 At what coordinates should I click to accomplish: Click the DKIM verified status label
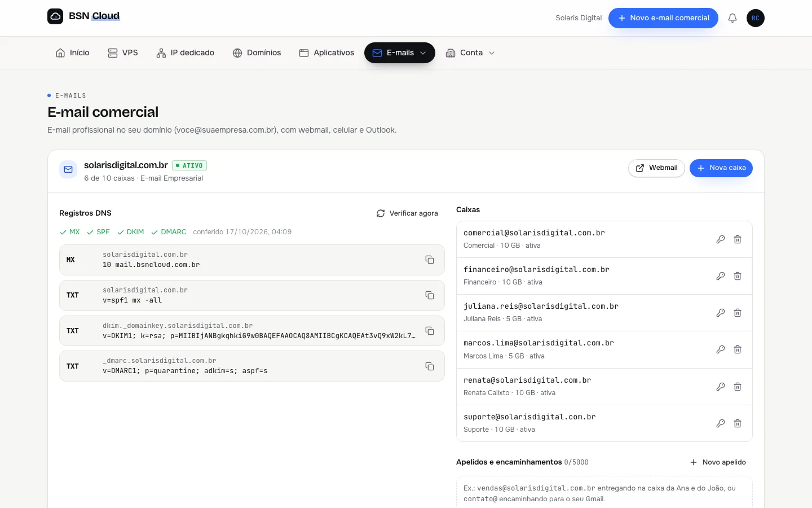(130, 232)
